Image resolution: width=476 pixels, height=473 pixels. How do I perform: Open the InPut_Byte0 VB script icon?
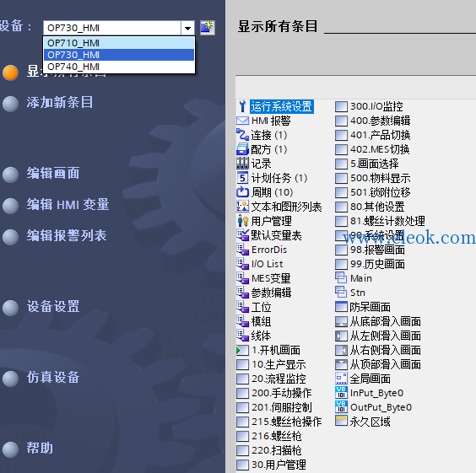(x=341, y=393)
